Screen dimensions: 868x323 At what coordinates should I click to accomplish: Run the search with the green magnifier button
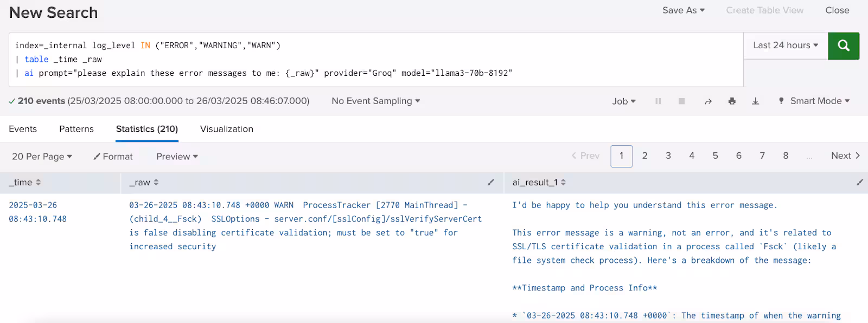point(843,46)
